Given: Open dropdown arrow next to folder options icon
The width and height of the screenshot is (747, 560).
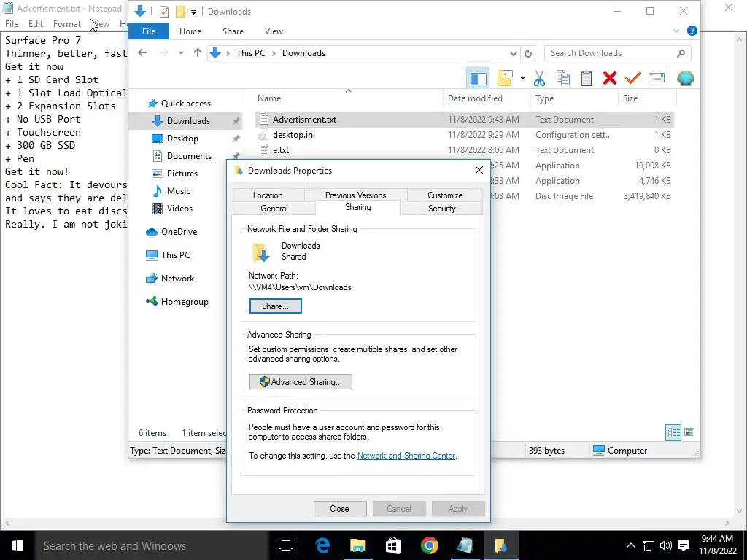Looking at the screenshot, I should pyautogui.click(x=522, y=78).
